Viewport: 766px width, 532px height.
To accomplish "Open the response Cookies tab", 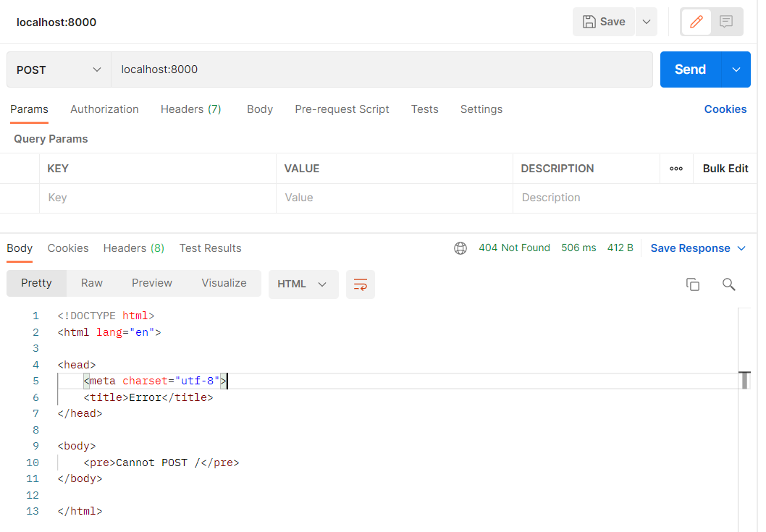I will 68,248.
